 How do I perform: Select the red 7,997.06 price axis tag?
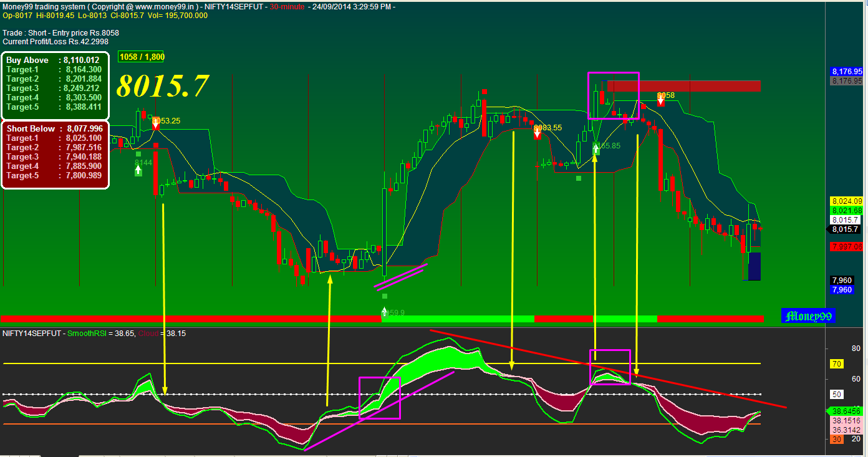[846, 247]
